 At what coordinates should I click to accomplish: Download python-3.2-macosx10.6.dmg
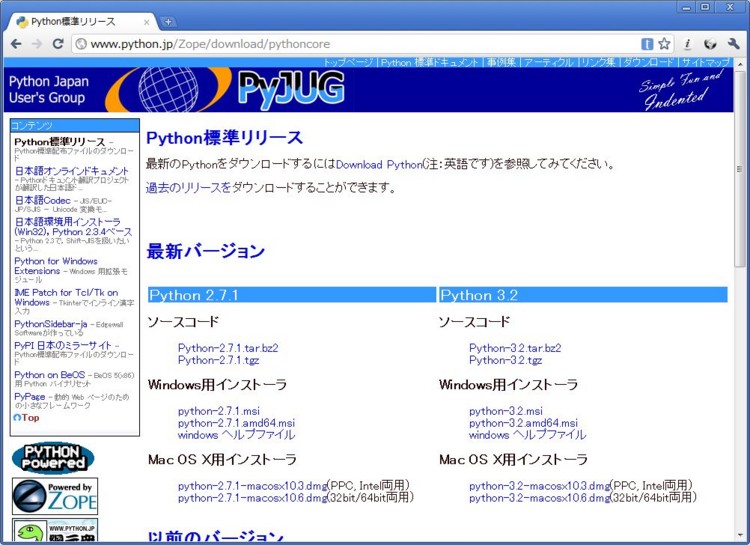pyautogui.click(x=540, y=498)
